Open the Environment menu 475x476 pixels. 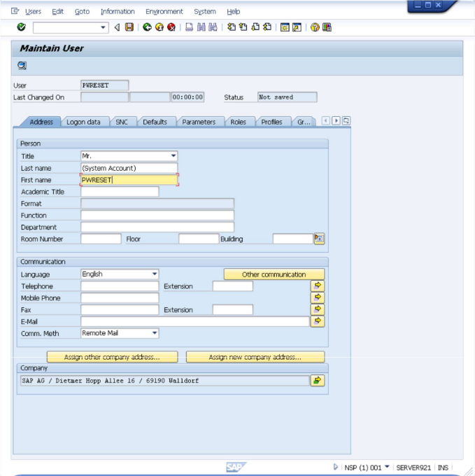point(164,11)
